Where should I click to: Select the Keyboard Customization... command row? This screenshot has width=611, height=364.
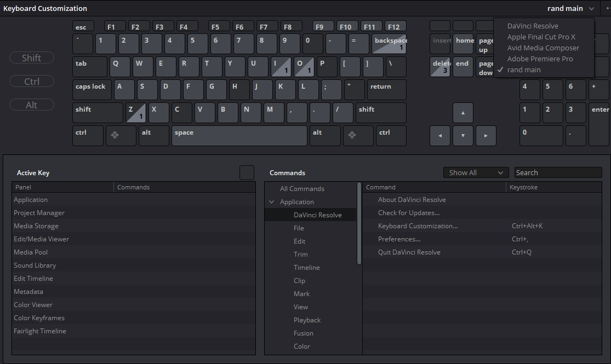(x=482, y=226)
